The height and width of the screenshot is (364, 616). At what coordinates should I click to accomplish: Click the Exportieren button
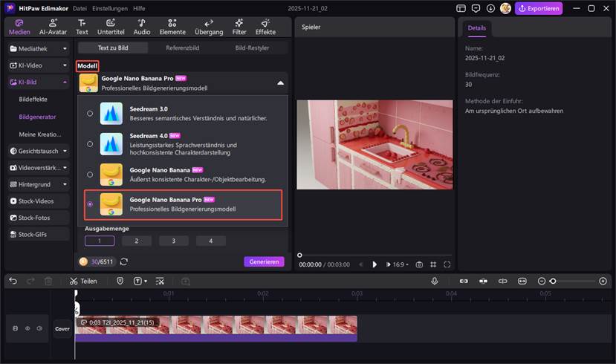(539, 9)
